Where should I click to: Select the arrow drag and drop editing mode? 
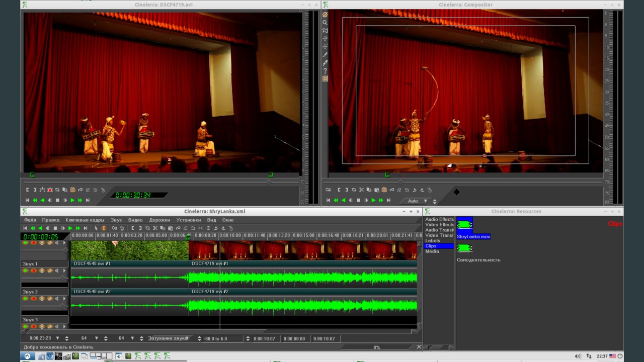pos(96,228)
